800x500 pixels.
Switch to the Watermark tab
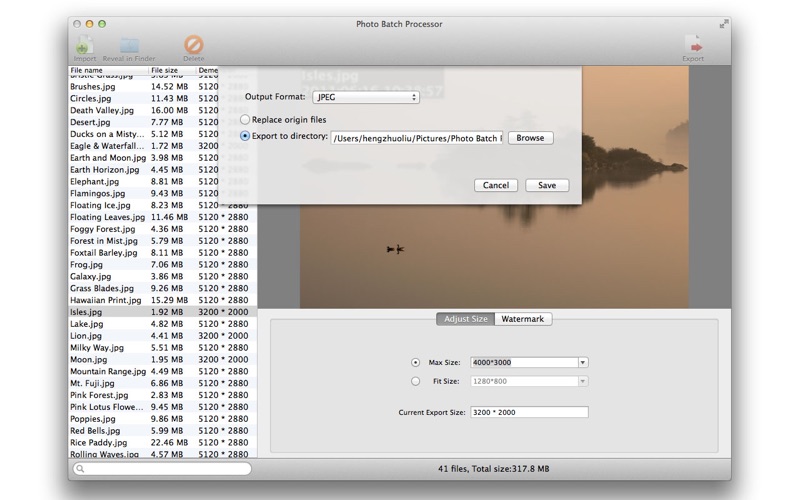(x=522, y=319)
